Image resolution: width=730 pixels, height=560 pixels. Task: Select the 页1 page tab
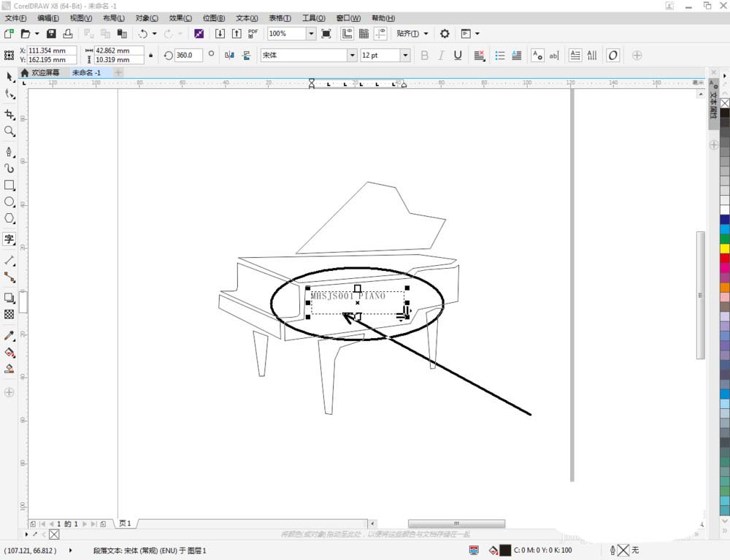125,523
